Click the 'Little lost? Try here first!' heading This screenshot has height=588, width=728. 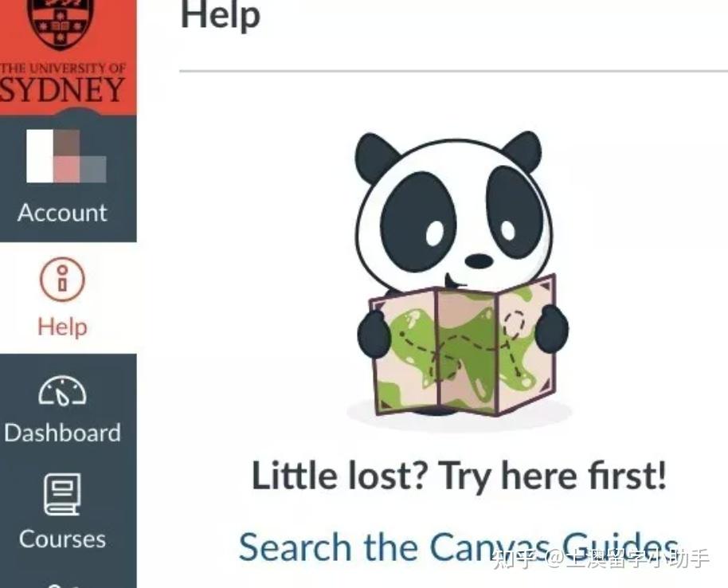(459, 476)
